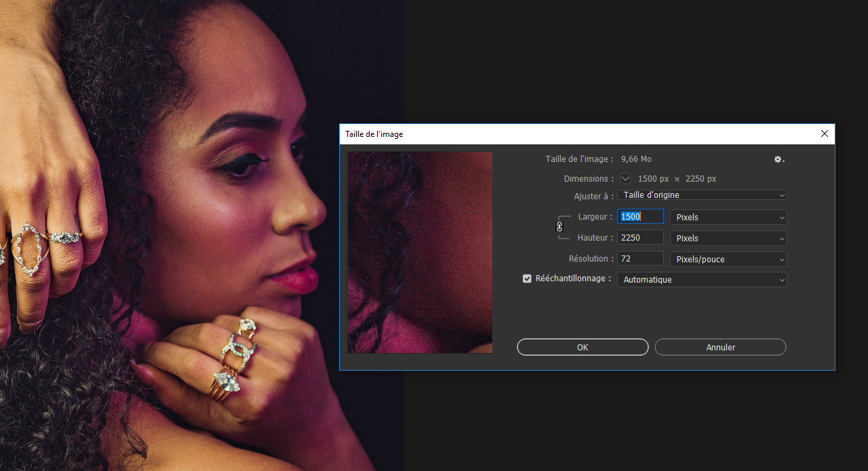Close the Taille de l'image dialog

click(x=825, y=134)
